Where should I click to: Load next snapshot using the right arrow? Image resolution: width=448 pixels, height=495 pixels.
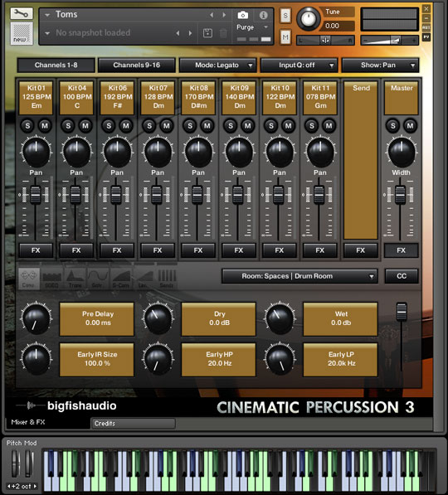coord(190,33)
